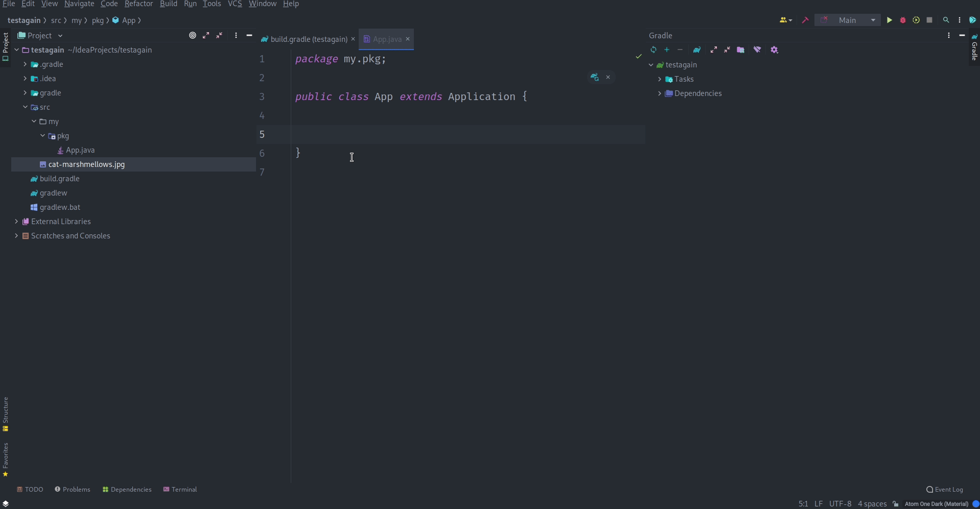Dismiss the Gradle changes notification

click(608, 77)
